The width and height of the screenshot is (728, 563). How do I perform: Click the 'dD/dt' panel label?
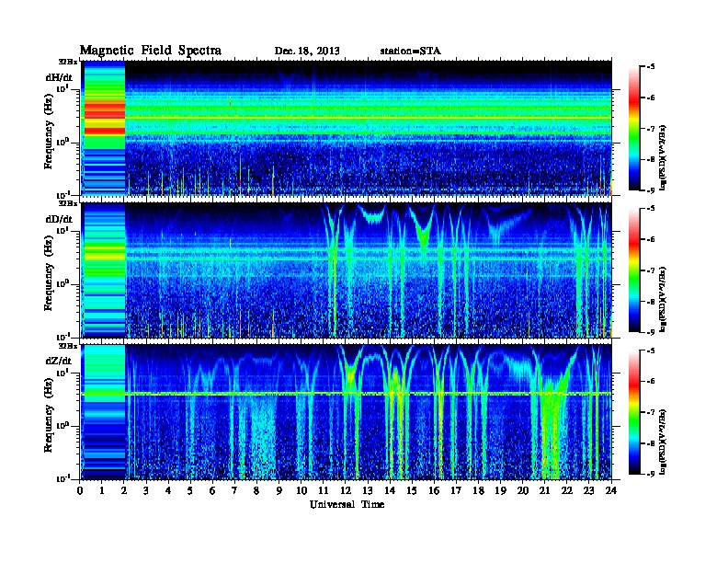pyautogui.click(x=59, y=219)
